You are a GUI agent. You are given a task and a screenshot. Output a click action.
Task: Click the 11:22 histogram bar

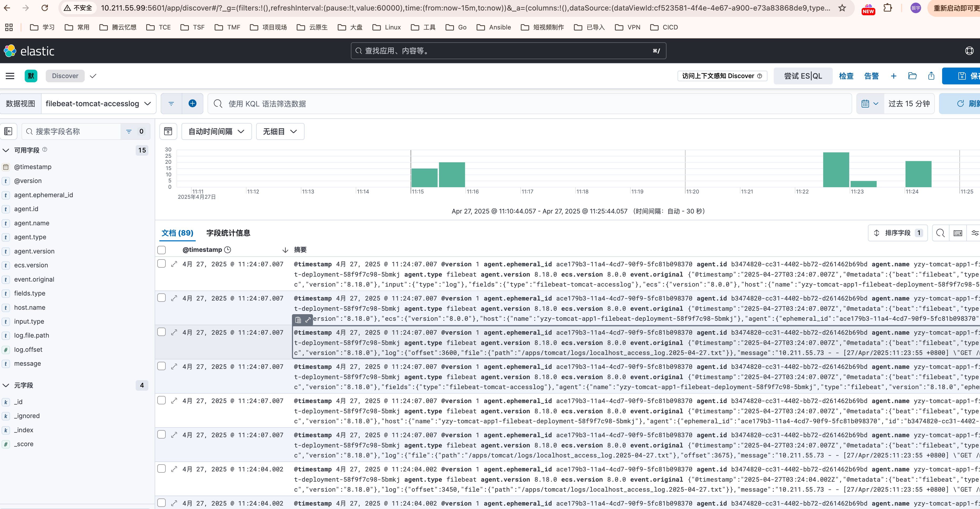click(836, 170)
